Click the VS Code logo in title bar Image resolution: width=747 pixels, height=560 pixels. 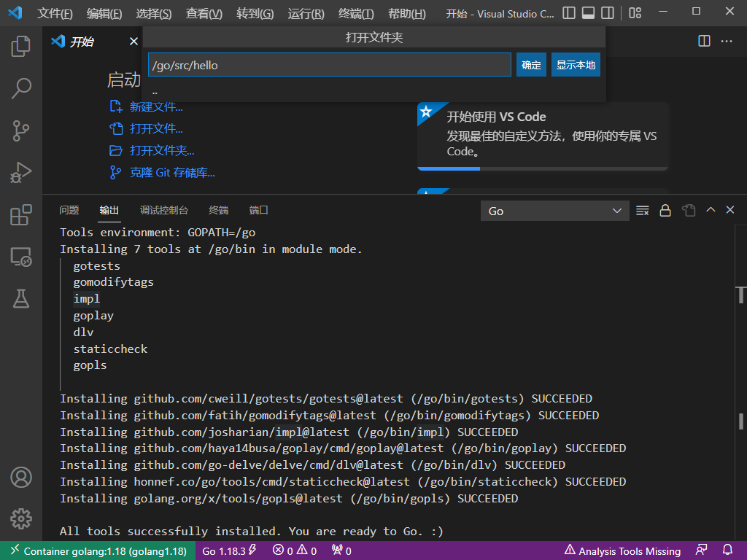pos(15,12)
